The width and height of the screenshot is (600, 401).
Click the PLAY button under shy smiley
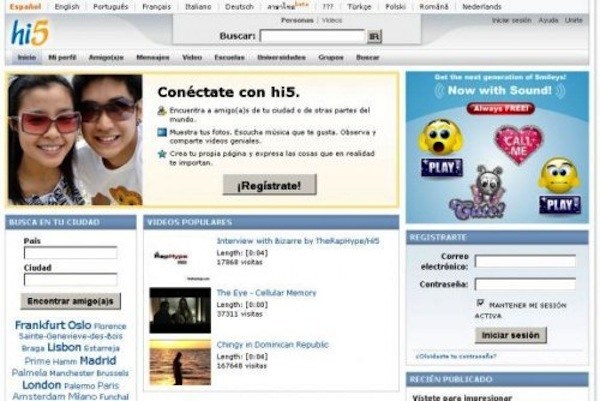pyautogui.click(x=560, y=205)
